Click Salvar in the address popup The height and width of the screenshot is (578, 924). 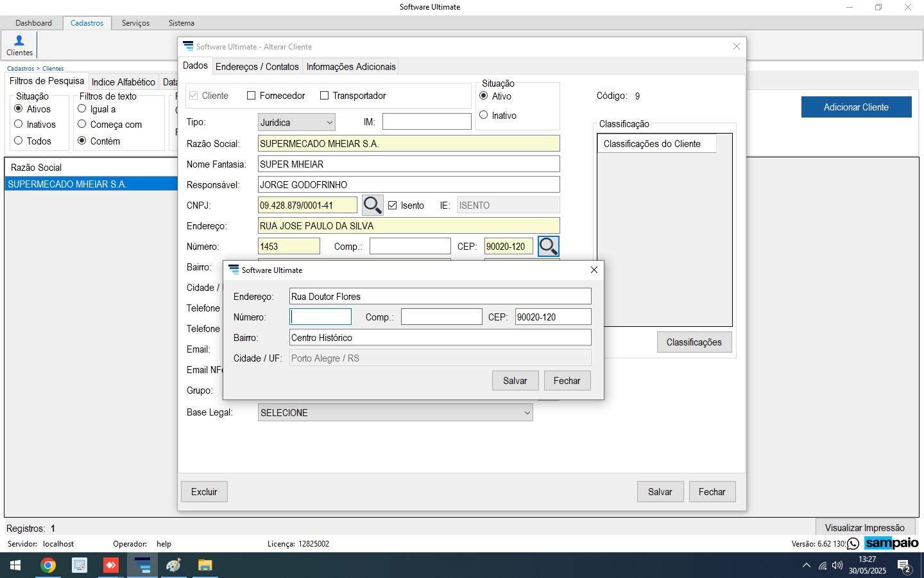[515, 380]
